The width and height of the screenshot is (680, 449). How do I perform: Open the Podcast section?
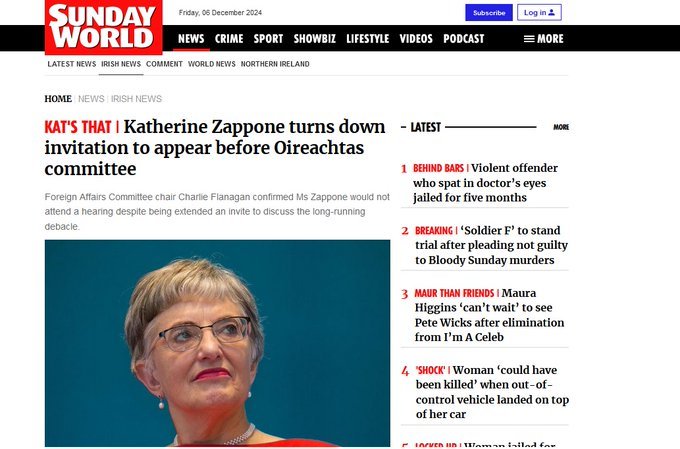(464, 39)
